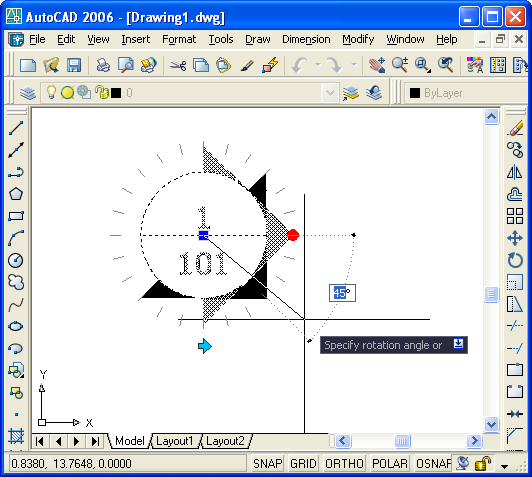Open the Modify menu
Image resolution: width=532 pixels, height=477 pixels.
(358, 39)
